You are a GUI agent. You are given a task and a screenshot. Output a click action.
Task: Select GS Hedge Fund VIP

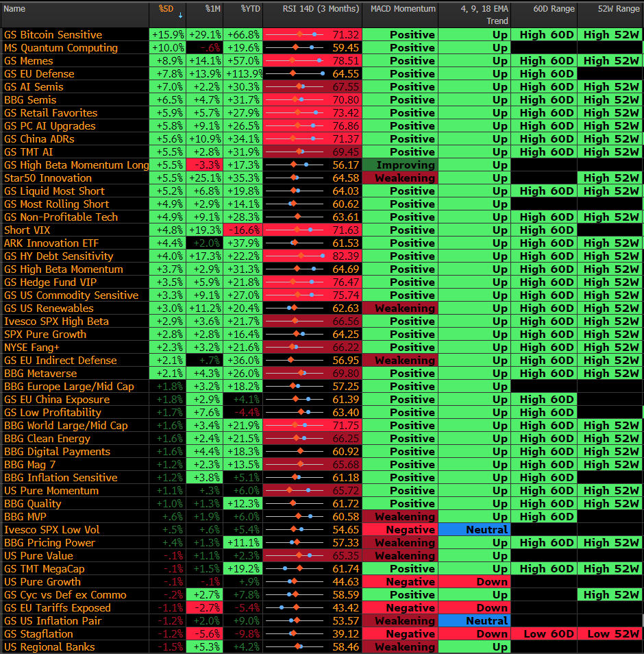[51, 282]
